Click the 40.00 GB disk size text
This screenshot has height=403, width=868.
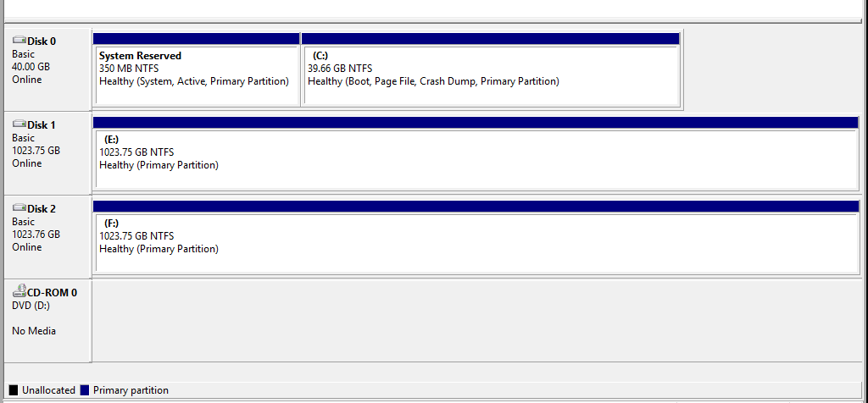coord(31,67)
